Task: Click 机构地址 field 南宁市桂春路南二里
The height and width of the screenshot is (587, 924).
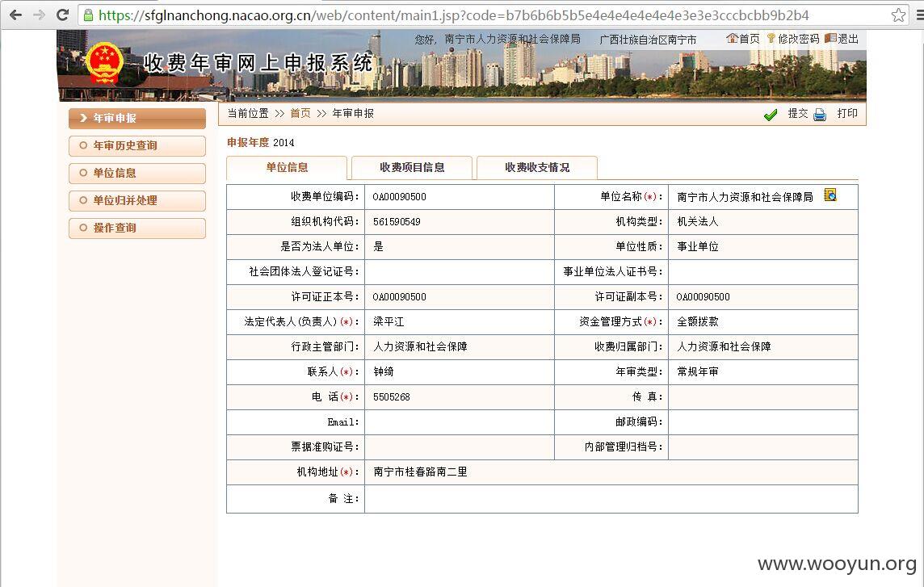Action: (420, 472)
